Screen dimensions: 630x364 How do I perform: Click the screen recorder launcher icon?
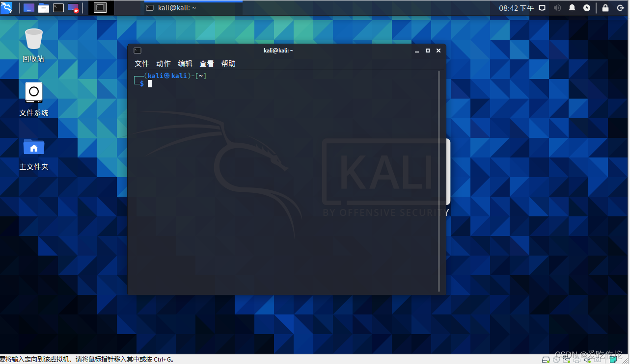tap(73, 8)
